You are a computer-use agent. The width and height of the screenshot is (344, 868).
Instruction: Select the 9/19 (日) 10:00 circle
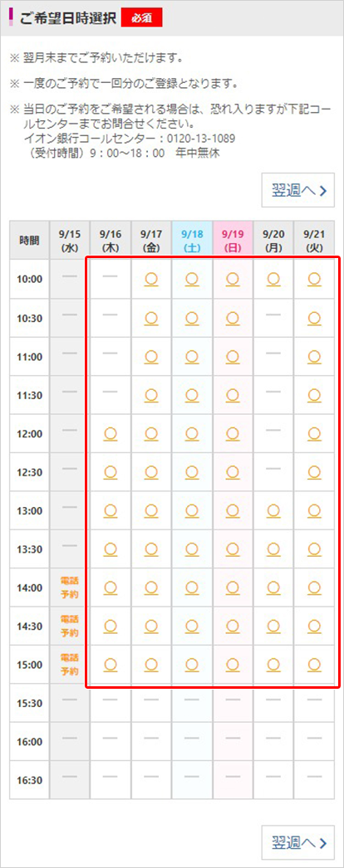233,280
